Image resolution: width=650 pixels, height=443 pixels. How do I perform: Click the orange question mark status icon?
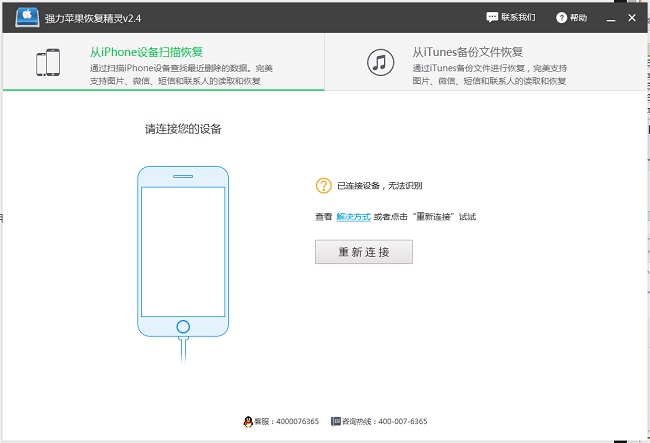pos(323,185)
